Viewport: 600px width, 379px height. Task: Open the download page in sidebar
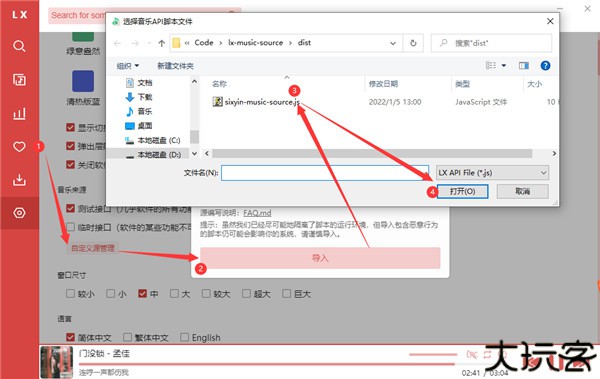click(19, 180)
